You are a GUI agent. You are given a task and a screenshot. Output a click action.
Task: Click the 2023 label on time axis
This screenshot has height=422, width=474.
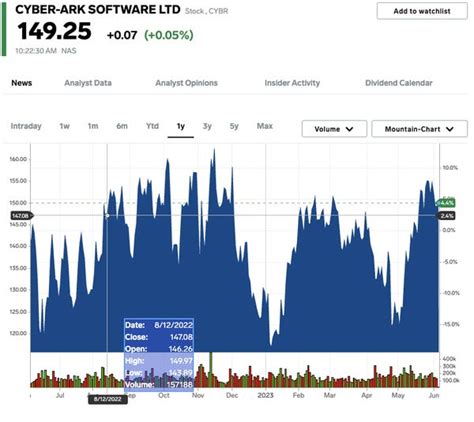click(x=265, y=395)
